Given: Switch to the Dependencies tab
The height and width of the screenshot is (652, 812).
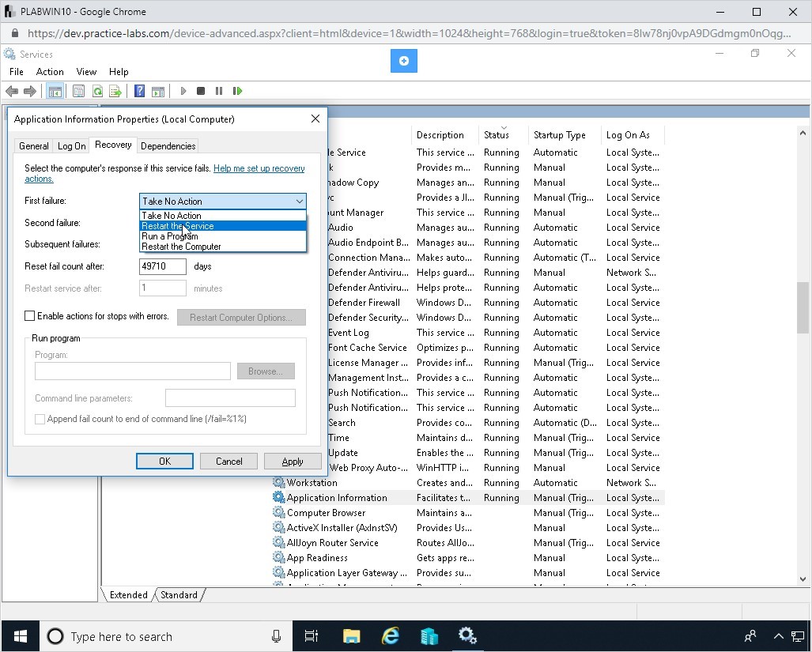Looking at the screenshot, I should click(x=168, y=146).
